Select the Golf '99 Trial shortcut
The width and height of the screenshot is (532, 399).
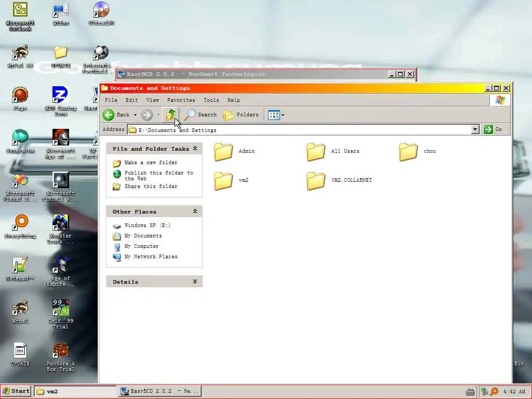pyautogui.click(x=61, y=315)
